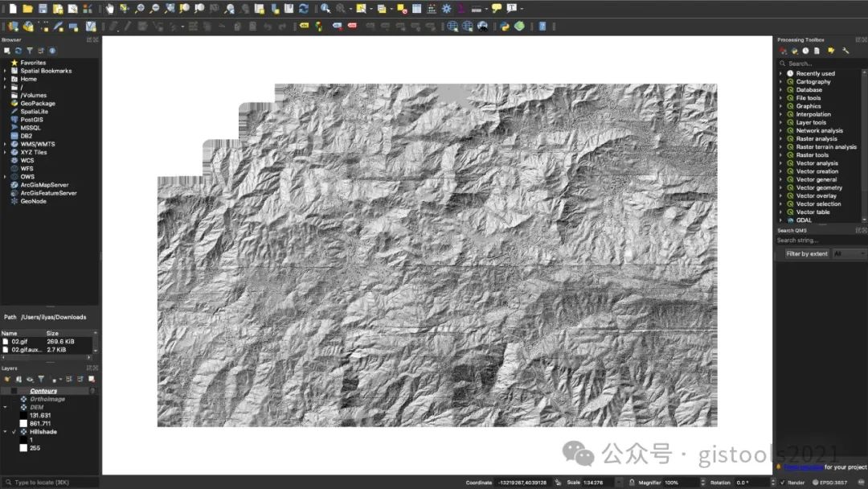Viewport: 868px width, 489px height.
Task: Click the black 131.631 DEM swatch
Action: (x=23, y=415)
